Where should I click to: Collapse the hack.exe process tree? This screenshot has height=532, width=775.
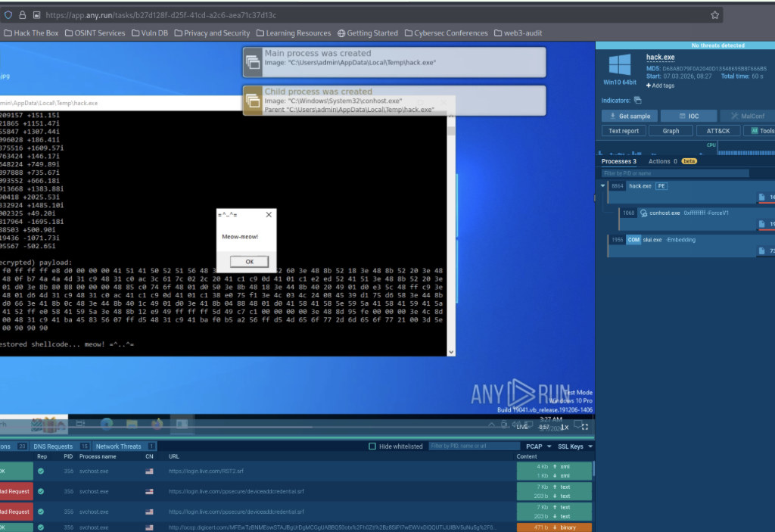603,185
